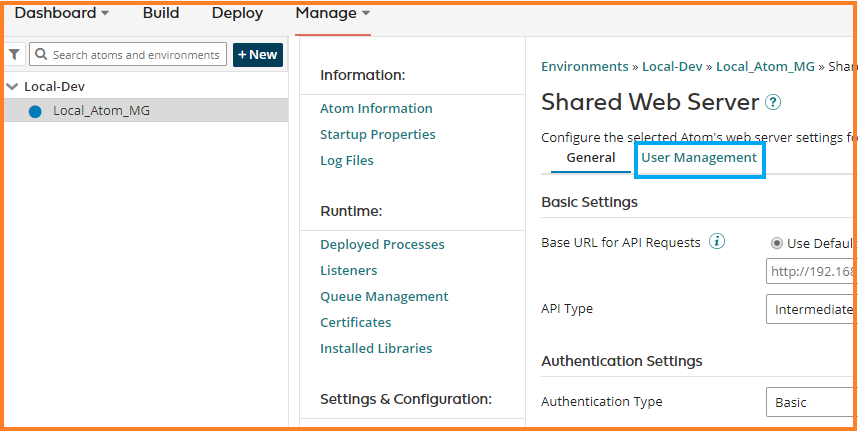858x431 pixels.
Task: Select the Use Default radio button
Action: tap(776, 243)
